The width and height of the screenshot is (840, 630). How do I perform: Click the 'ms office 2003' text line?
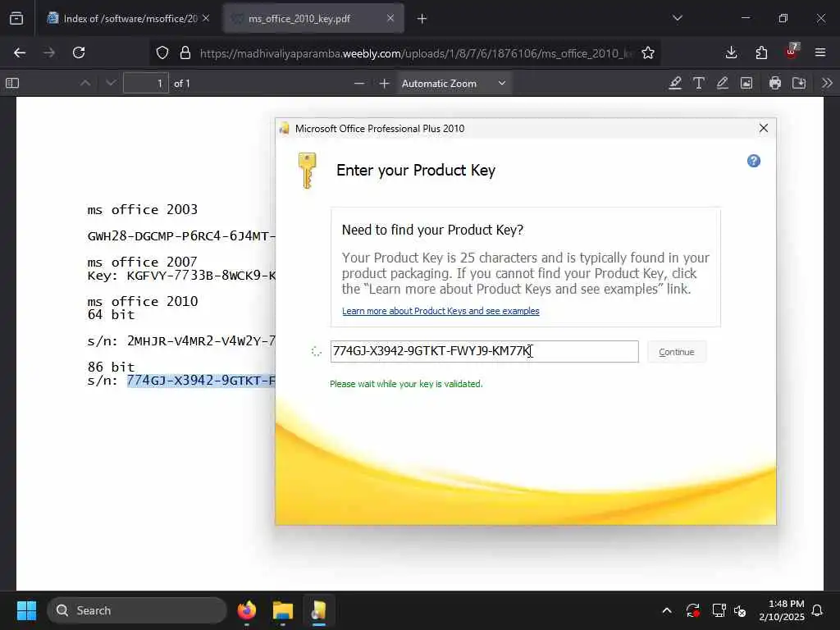coord(143,209)
